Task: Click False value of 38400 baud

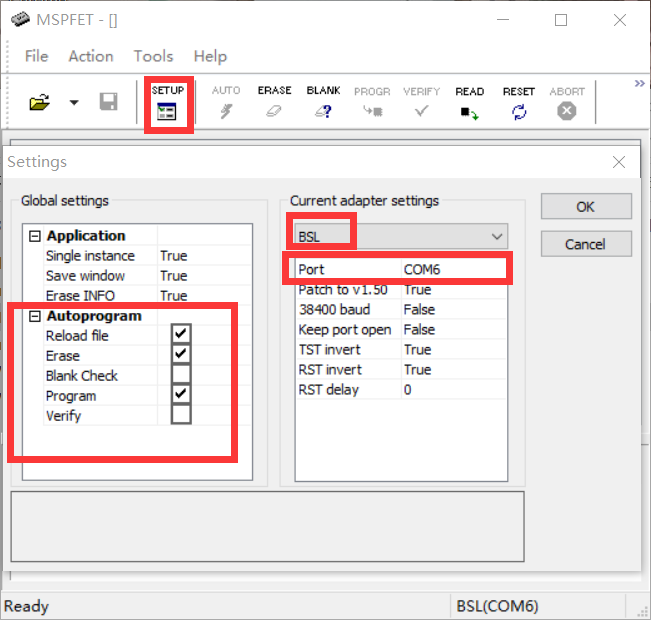Action: click(419, 309)
